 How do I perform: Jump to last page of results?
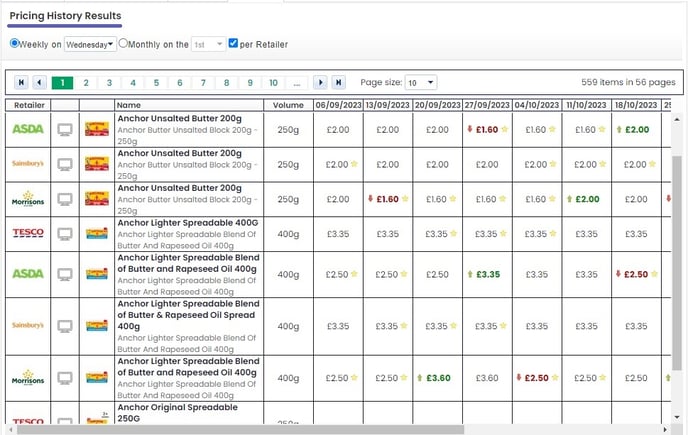338,82
